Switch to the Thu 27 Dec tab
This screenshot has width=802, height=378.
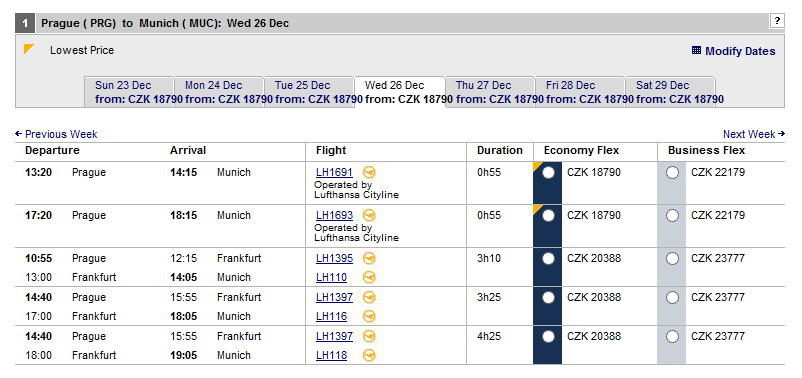point(489,92)
